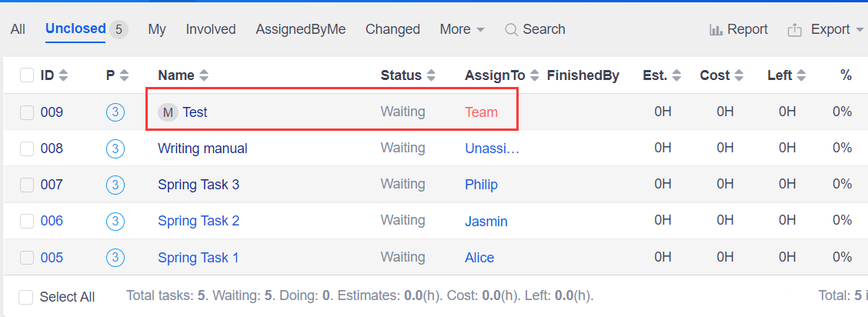Image resolution: width=868 pixels, height=317 pixels.
Task: Click assignee Jasmin link
Action: pos(486,222)
